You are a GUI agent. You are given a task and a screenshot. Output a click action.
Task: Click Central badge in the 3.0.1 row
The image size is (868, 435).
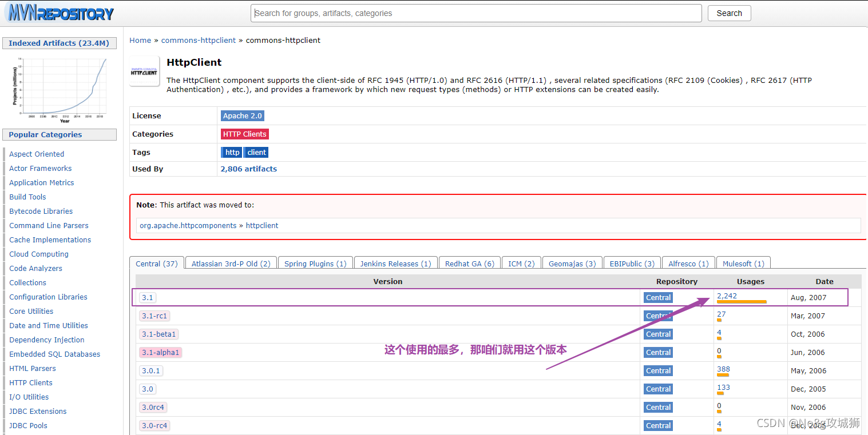pyautogui.click(x=658, y=370)
